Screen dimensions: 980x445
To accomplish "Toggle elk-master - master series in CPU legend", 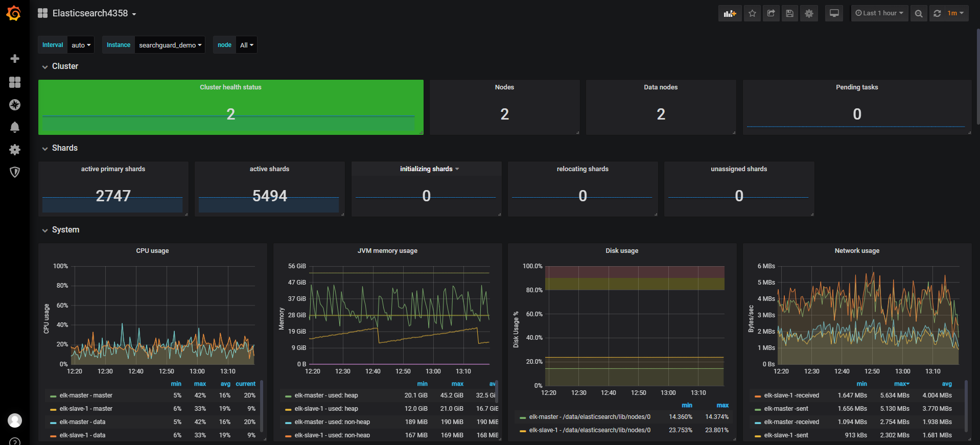I will [86, 395].
